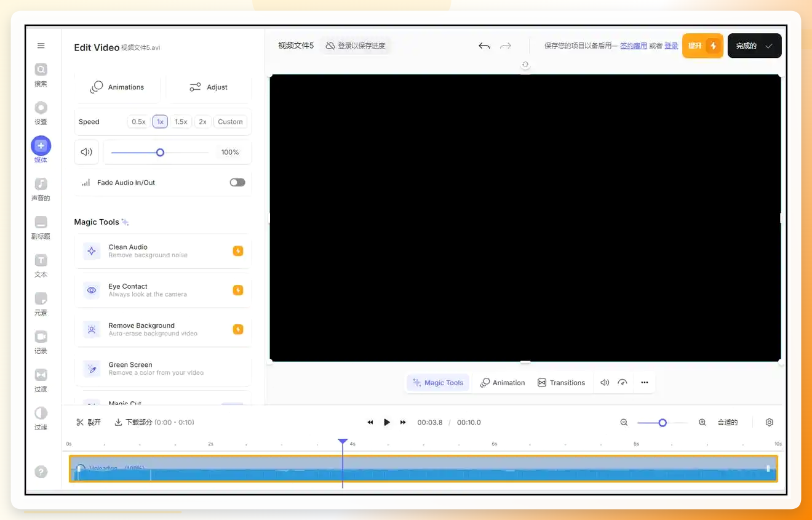Select the Green Screen magic tool
The image size is (812, 520).
pos(163,369)
